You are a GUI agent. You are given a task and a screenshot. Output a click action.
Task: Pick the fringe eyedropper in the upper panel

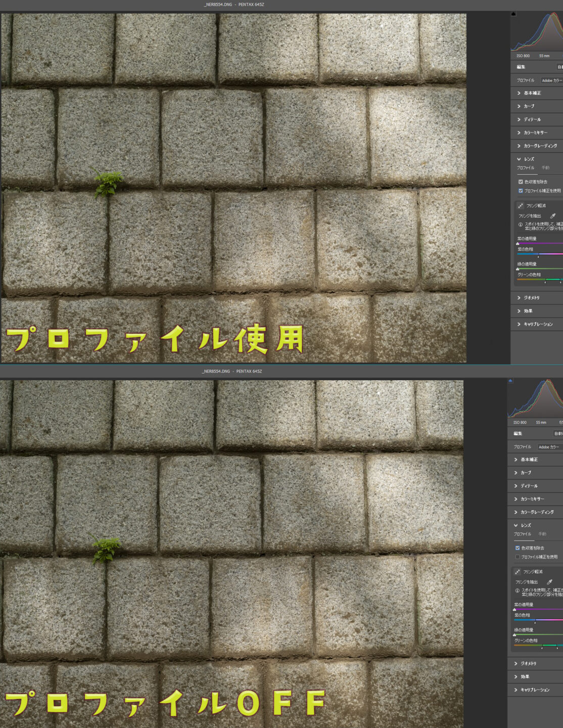(552, 216)
